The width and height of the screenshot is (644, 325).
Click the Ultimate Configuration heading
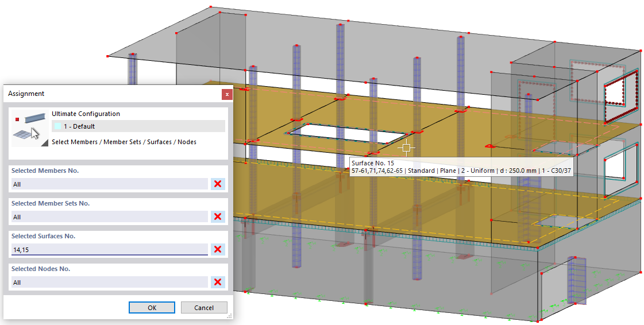pyautogui.click(x=86, y=114)
